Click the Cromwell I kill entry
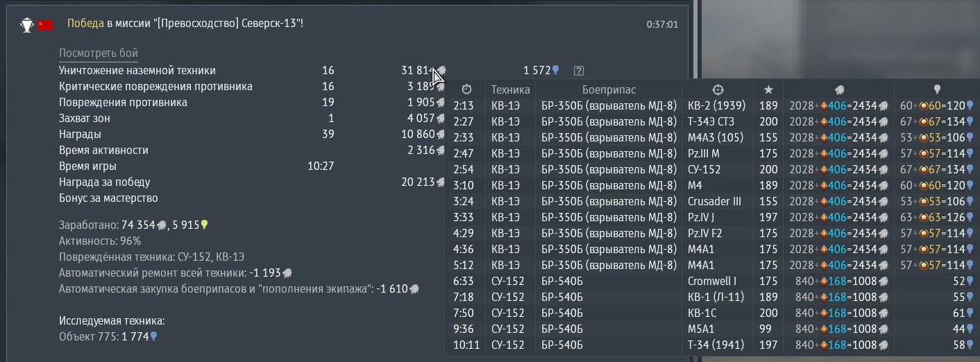The width and height of the screenshot is (980, 362). pos(711,281)
